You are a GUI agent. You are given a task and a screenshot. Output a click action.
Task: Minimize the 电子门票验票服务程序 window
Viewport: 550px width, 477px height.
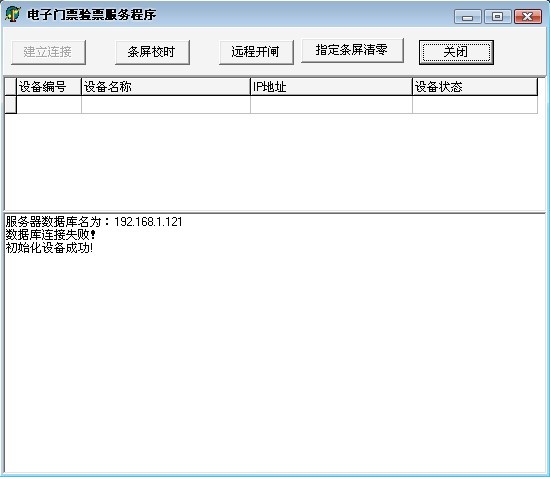(x=468, y=16)
